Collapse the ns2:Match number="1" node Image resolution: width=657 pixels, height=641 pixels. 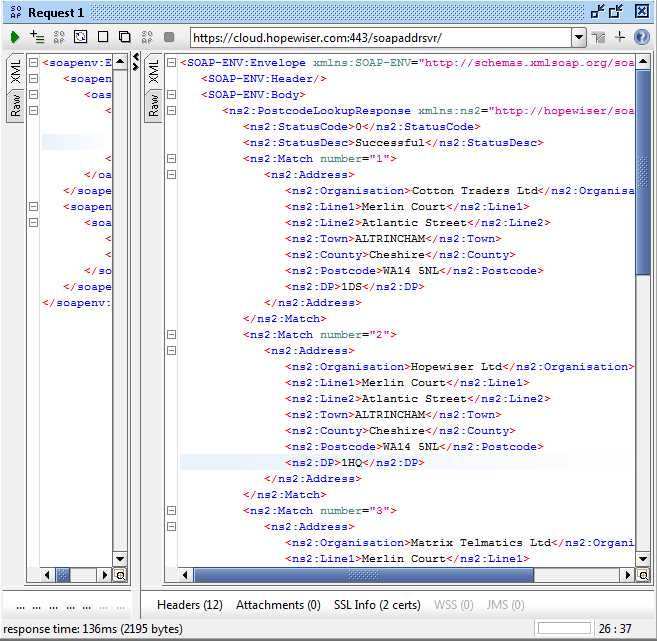[171, 159]
